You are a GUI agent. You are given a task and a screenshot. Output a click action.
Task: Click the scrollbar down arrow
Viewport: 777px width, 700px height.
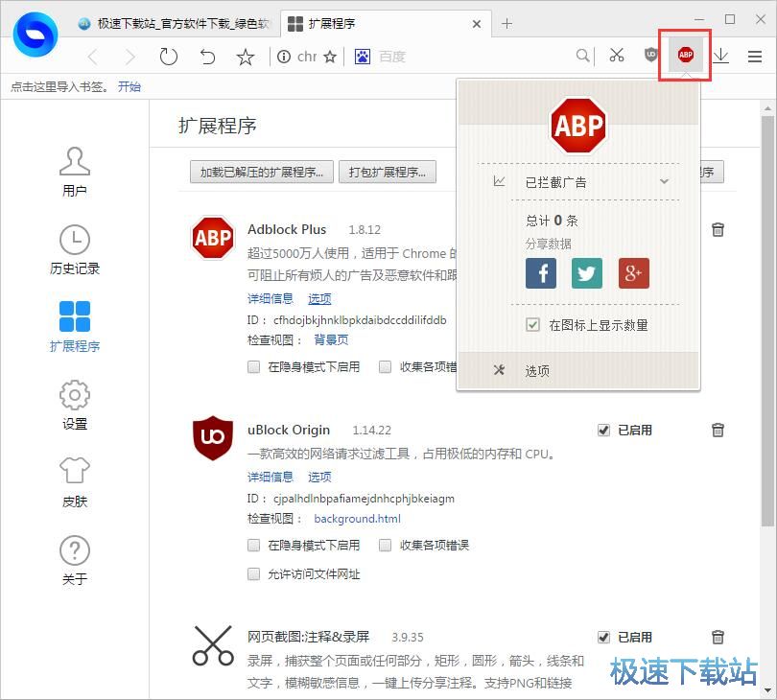[767, 689]
